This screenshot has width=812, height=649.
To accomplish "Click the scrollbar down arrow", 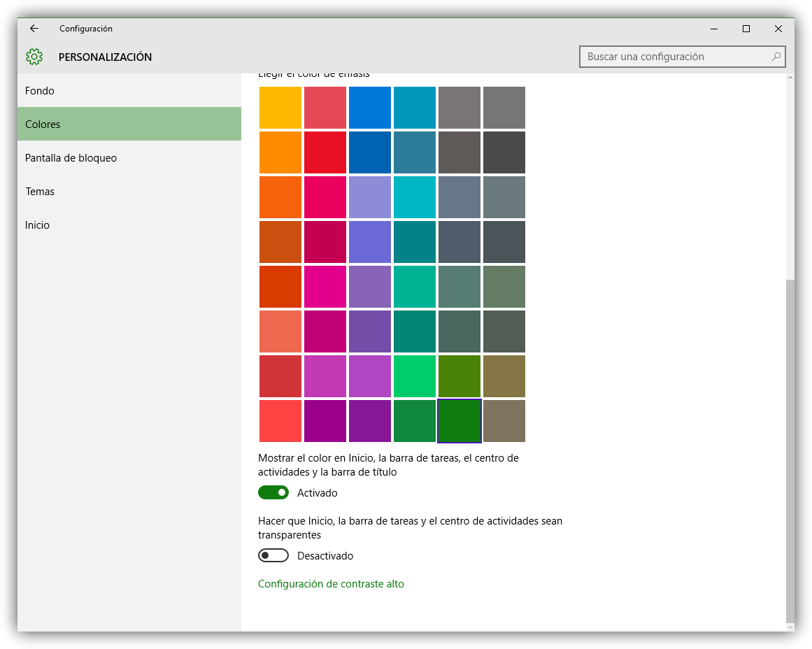I will pyautogui.click(x=790, y=627).
